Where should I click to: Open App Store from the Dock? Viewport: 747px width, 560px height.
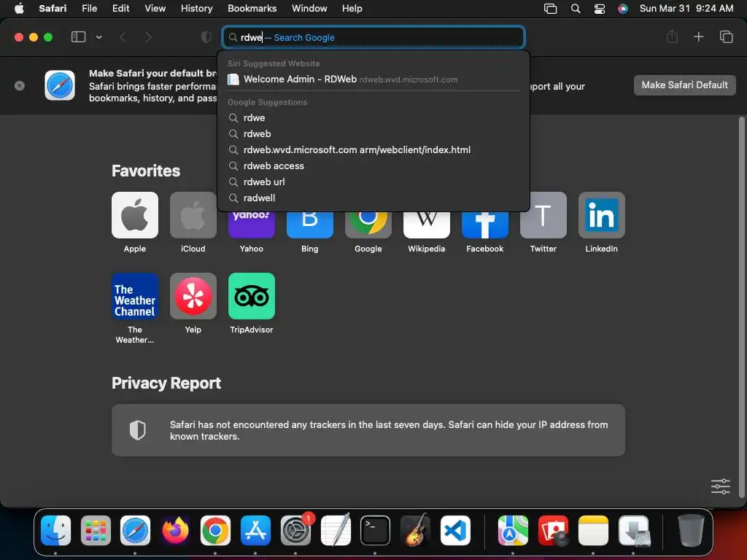[x=255, y=530]
